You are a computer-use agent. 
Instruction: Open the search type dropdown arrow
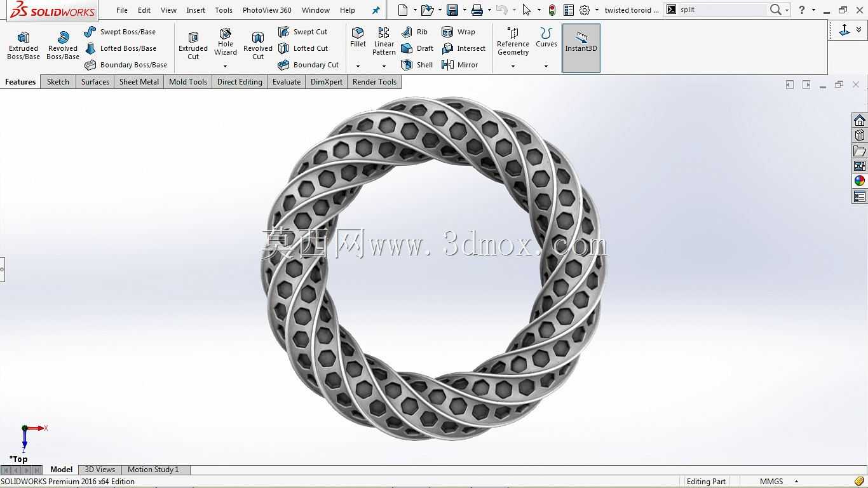[x=787, y=10]
